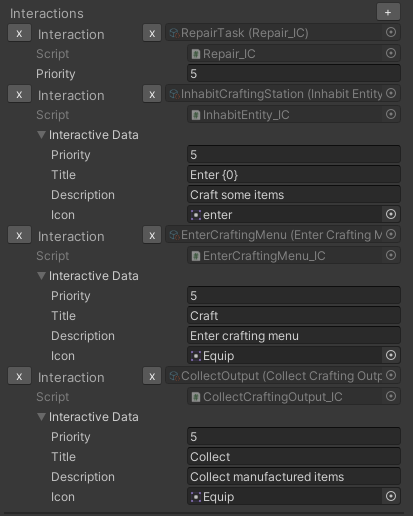The height and width of the screenshot is (516, 413).
Task: Open object picker for Repair_IC script
Action: coord(391,53)
